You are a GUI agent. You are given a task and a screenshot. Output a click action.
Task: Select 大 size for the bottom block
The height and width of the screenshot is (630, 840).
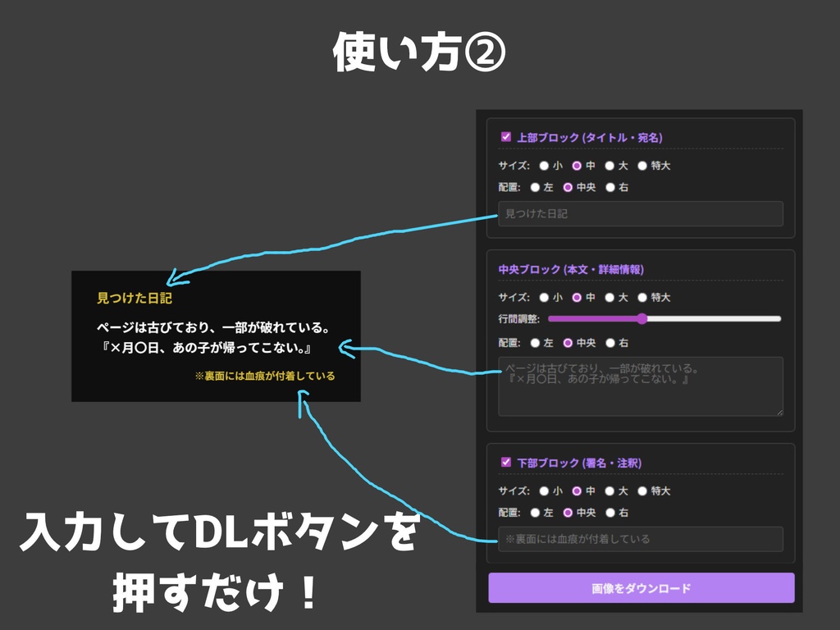609,491
